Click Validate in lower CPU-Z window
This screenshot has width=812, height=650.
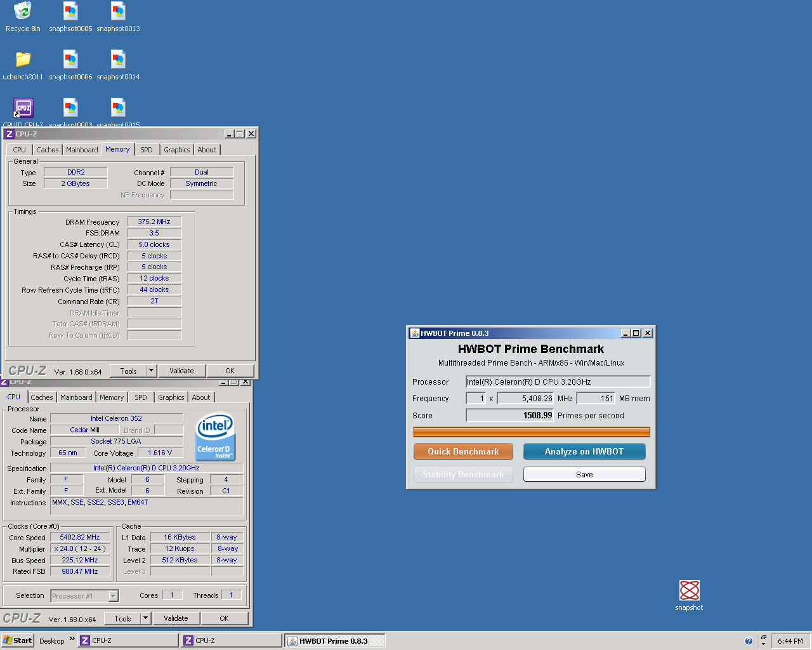pyautogui.click(x=176, y=618)
